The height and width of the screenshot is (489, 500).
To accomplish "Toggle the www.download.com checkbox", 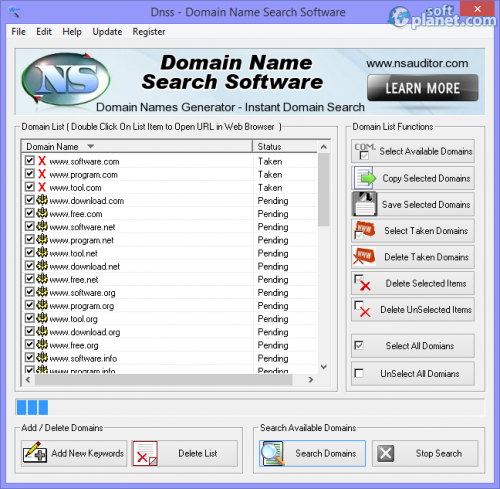I will click(x=30, y=200).
